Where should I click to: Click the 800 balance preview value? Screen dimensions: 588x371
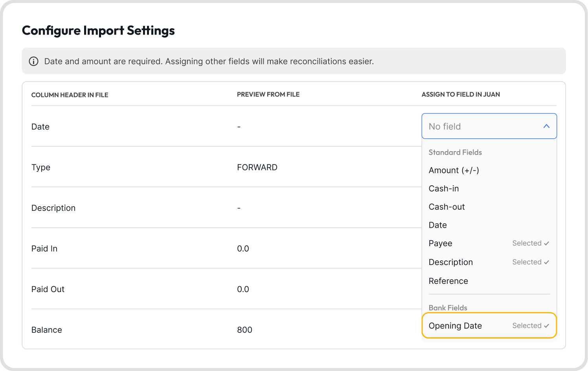[244, 330]
